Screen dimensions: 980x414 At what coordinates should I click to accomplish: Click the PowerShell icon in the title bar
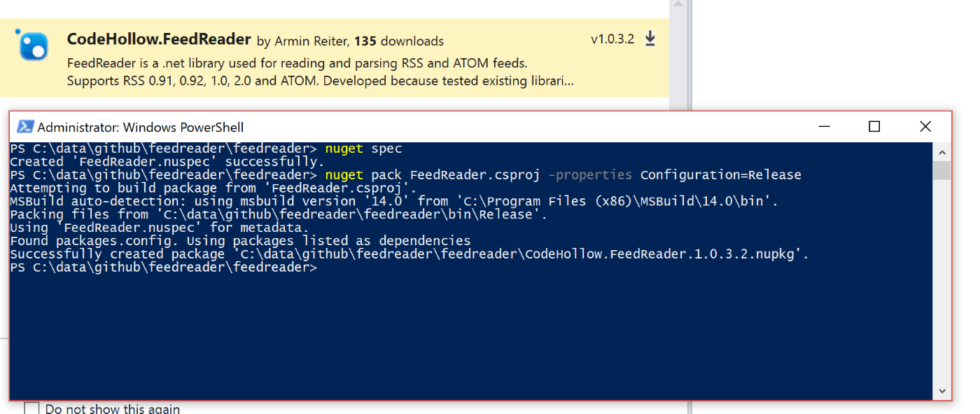25,127
